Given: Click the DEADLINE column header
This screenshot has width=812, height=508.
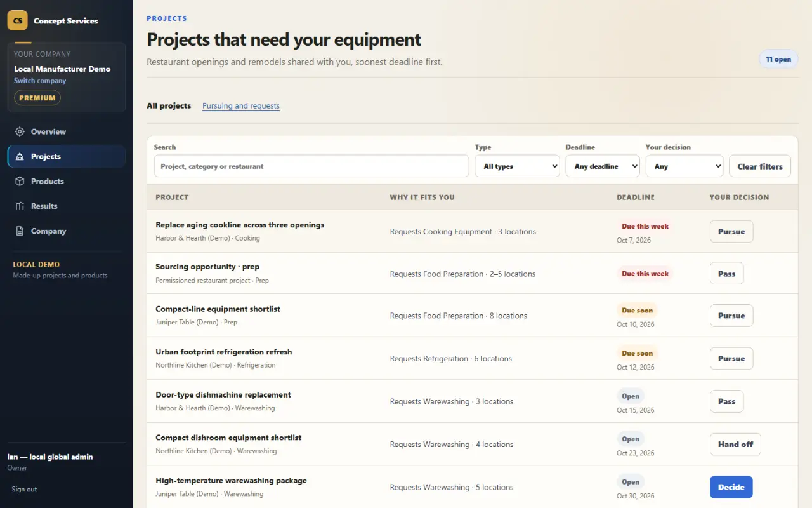Looking at the screenshot, I should tap(636, 197).
